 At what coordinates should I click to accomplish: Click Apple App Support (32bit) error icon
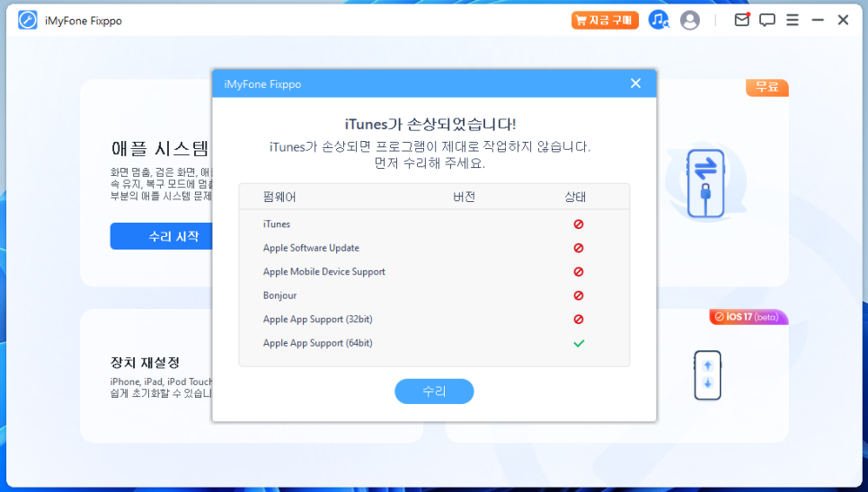point(579,319)
